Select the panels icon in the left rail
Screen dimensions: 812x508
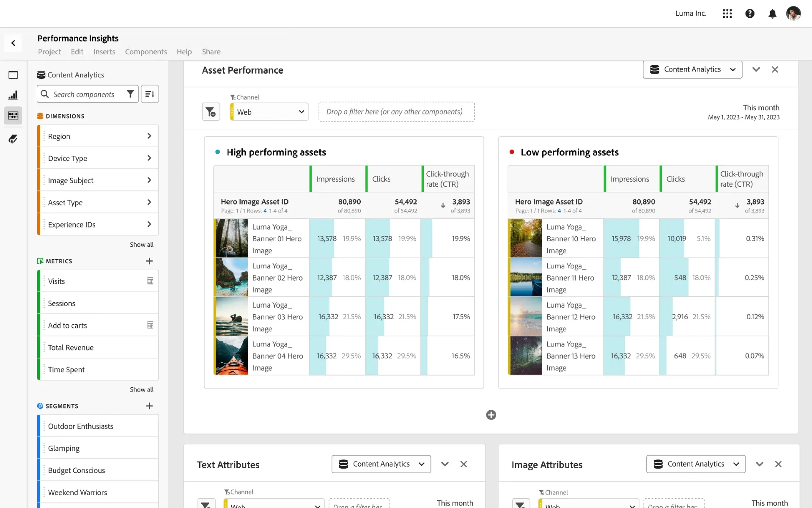13,75
